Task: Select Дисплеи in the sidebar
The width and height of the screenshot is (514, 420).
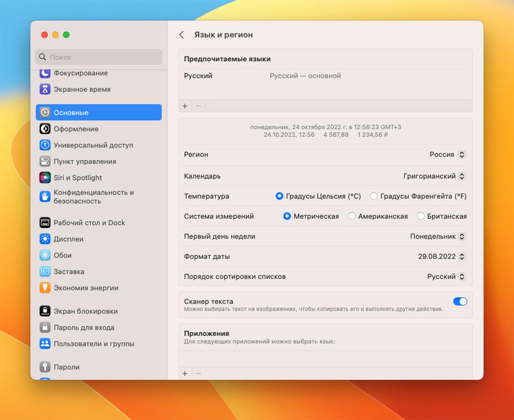Action: (x=99, y=239)
